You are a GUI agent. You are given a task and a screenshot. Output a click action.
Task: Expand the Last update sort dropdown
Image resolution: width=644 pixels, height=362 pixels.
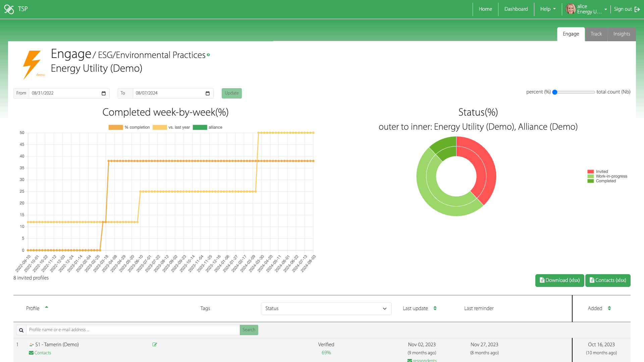pyautogui.click(x=435, y=308)
